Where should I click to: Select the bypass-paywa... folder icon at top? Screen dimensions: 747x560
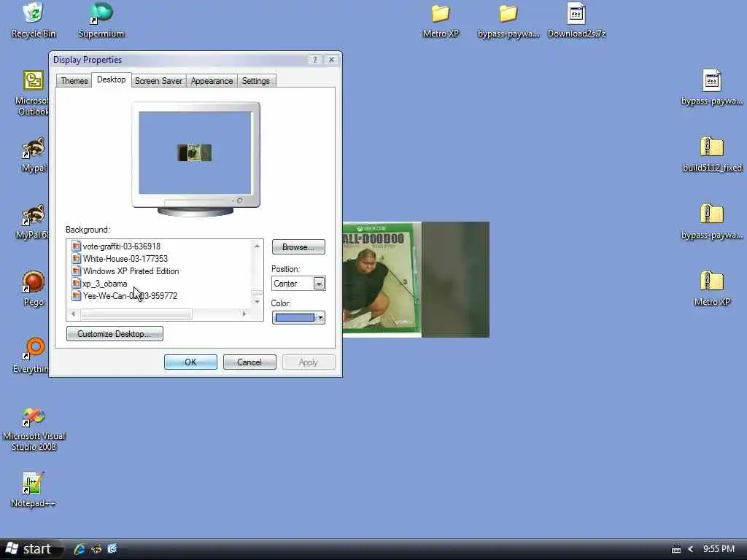point(508,20)
